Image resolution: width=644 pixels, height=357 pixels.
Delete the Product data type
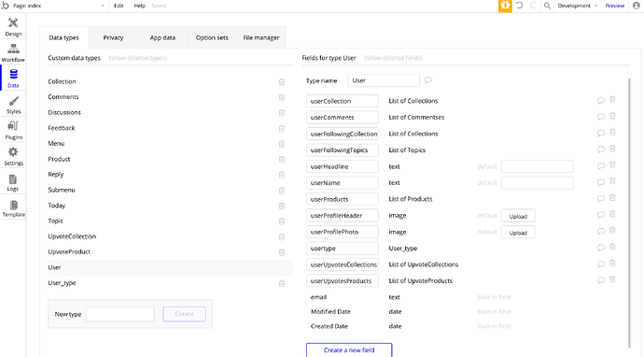click(282, 159)
